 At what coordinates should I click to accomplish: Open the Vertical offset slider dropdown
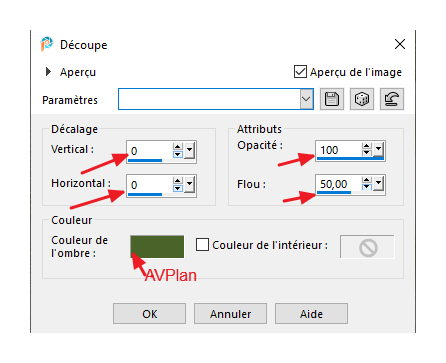point(190,150)
